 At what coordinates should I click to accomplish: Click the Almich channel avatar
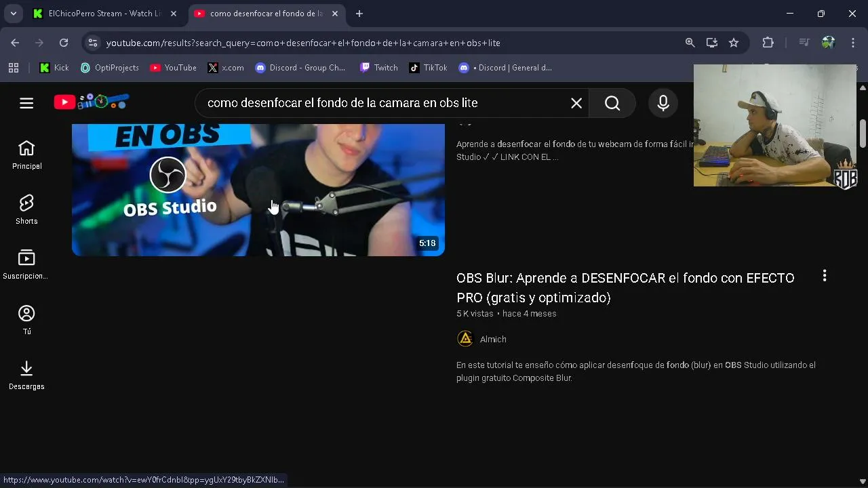pyautogui.click(x=465, y=339)
